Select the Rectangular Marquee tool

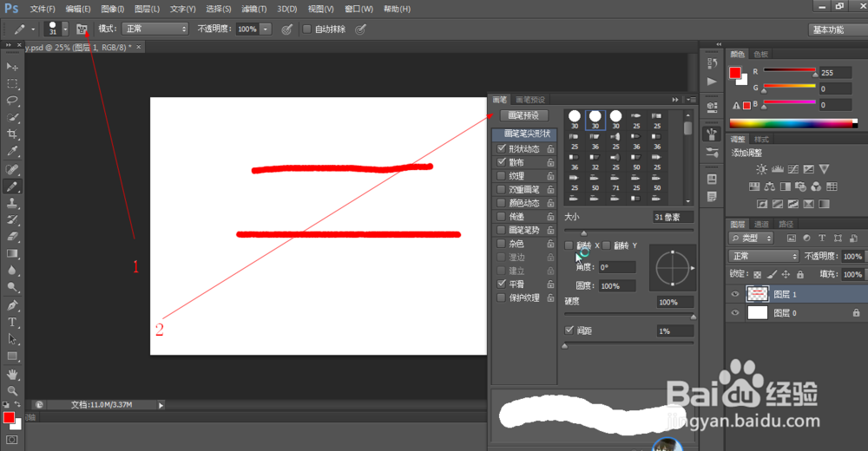(x=12, y=84)
